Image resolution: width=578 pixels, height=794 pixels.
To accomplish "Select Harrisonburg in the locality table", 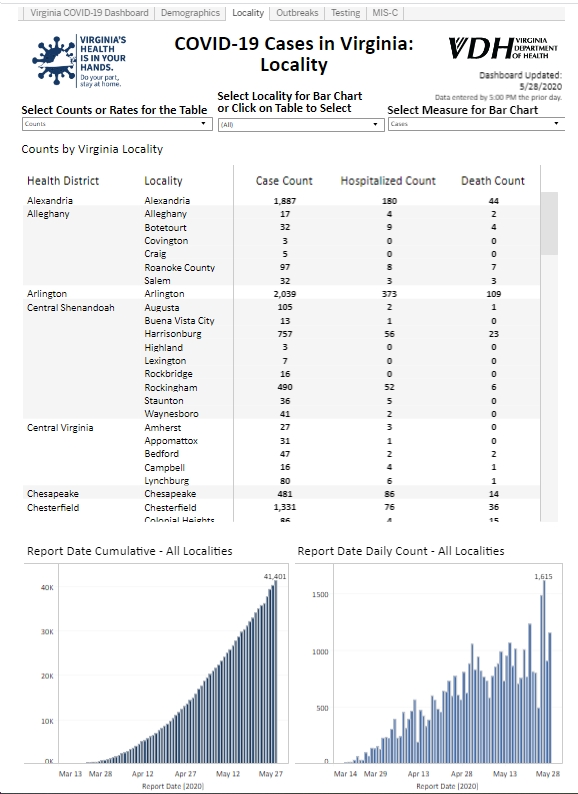I will [173, 334].
